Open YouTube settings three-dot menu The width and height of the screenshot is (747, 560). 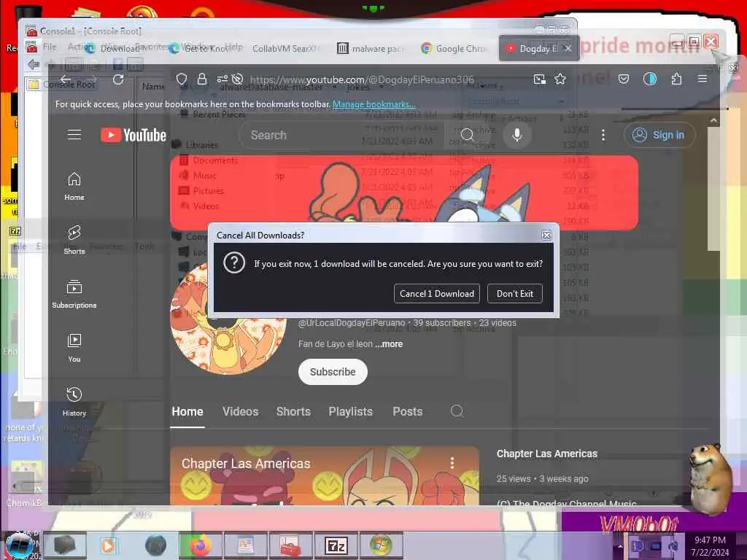(603, 135)
